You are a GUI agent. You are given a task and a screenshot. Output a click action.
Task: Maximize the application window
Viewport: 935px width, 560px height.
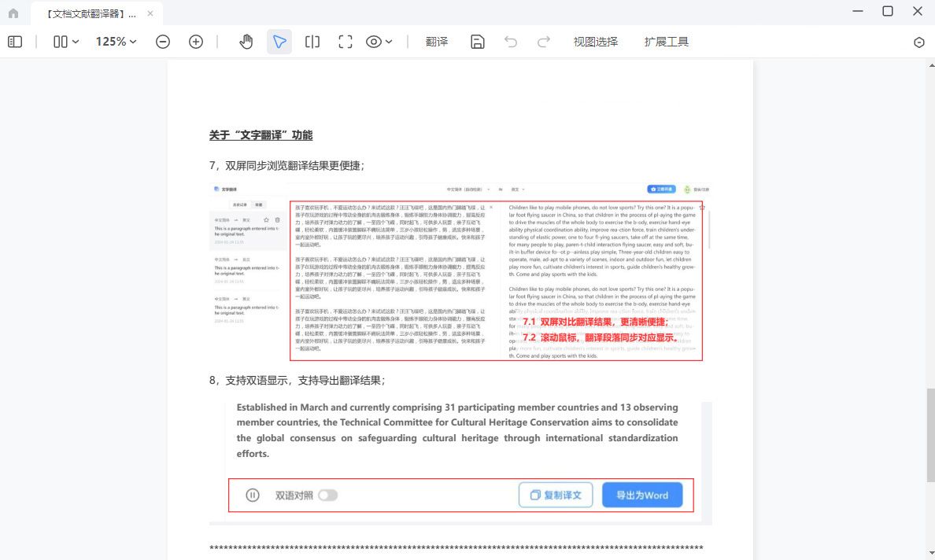pyautogui.click(x=887, y=11)
